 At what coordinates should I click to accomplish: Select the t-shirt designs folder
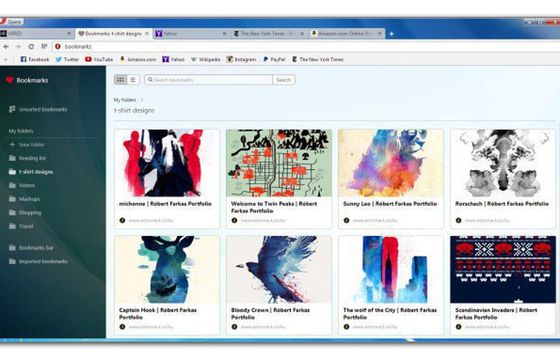31,172
